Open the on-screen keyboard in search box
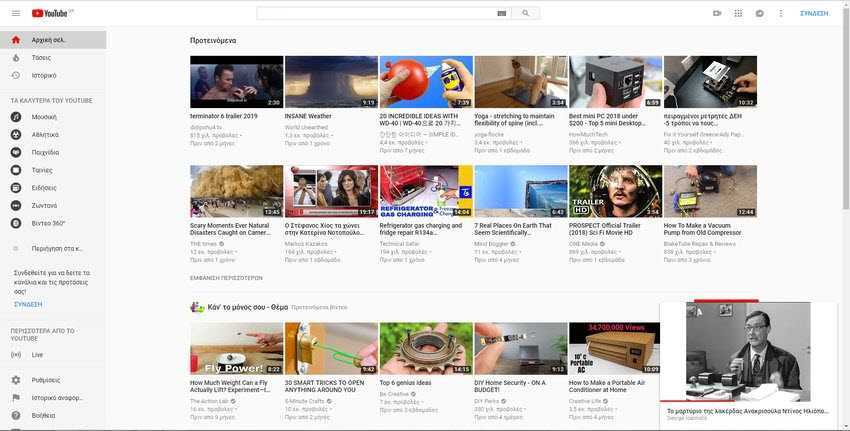The image size is (850, 431). tap(502, 13)
